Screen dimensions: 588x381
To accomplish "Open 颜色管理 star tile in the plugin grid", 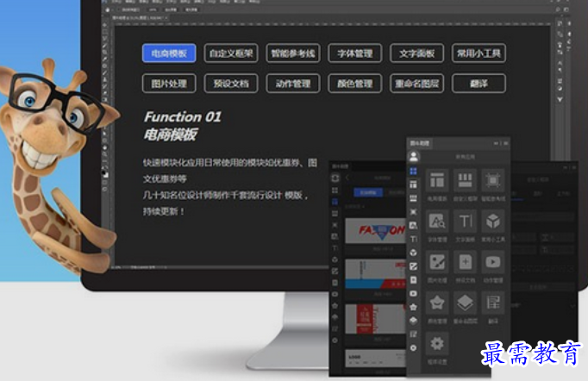I will click(x=437, y=303).
